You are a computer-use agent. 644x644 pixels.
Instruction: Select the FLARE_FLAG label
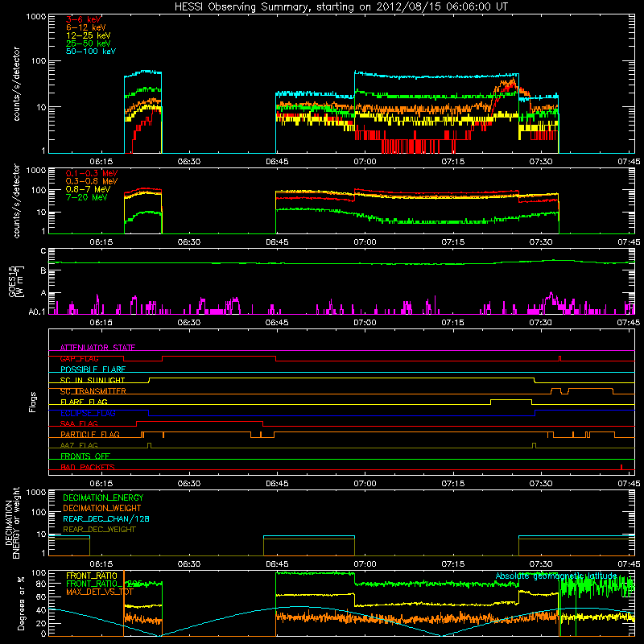(84, 402)
